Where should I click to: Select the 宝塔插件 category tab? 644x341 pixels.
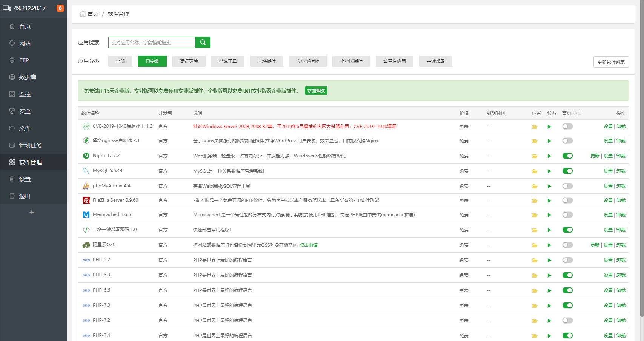pos(267,61)
